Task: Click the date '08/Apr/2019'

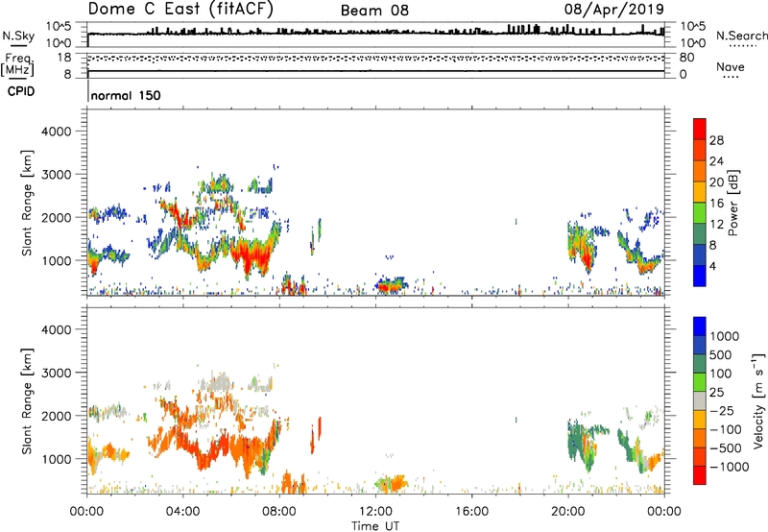Action: [x=613, y=10]
